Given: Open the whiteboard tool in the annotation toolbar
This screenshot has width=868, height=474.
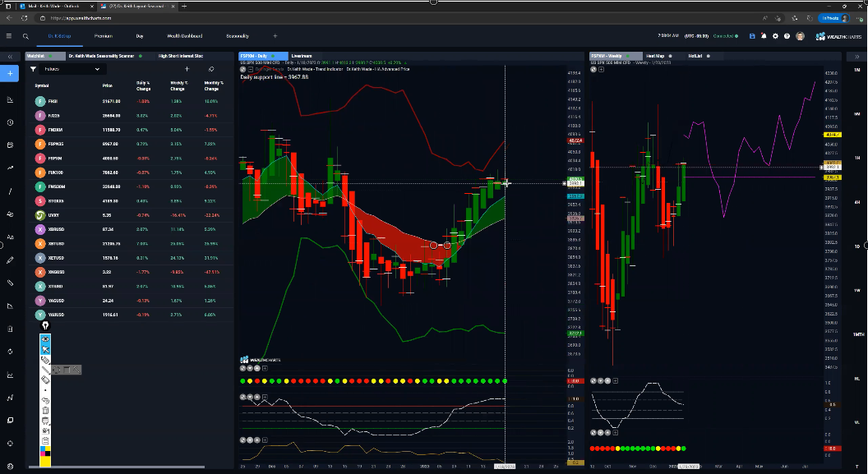Looking at the screenshot, I should point(45,421).
